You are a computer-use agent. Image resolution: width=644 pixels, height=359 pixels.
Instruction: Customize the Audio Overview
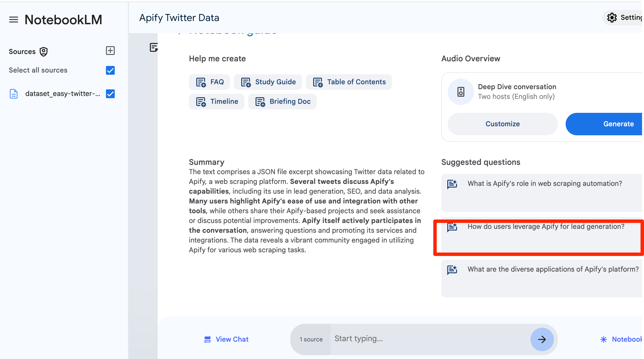[502, 124]
